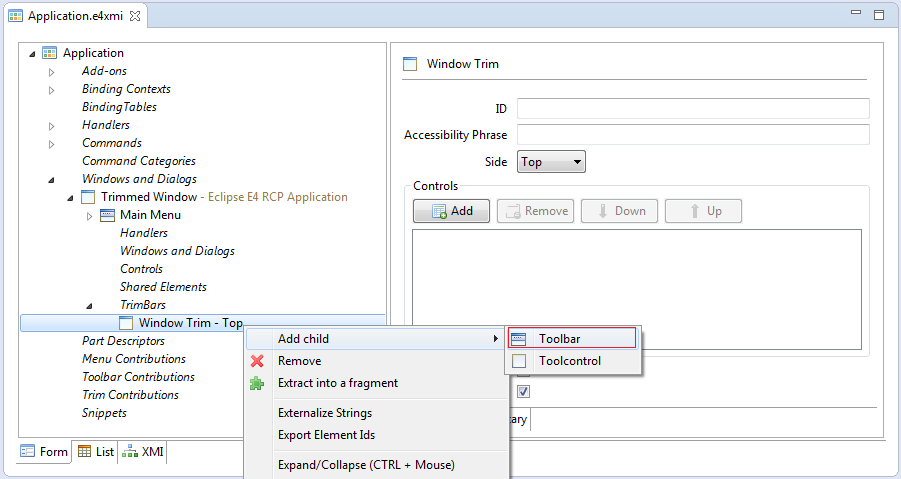Select Toolbar in Add child submenu
This screenshot has width=901, height=479.
[x=573, y=339]
